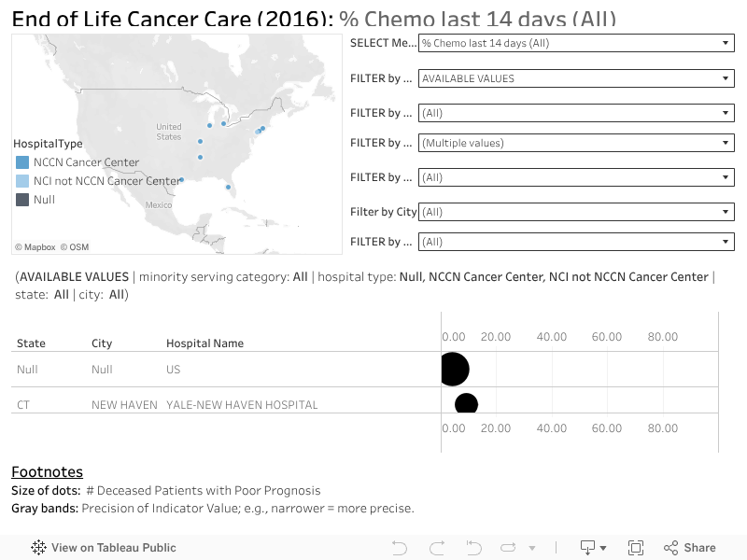Click the Mapbox attribution link
The height and width of the screenshot is (560, 747).
tap(35, 246)
